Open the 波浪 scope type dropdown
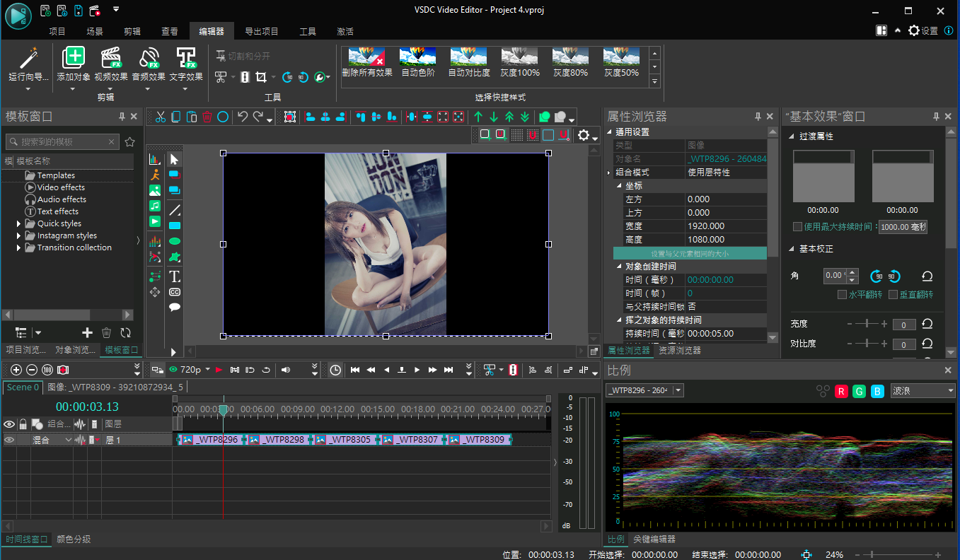The width and height of the screenshot is (960, 560). click(x=923, y=390)
